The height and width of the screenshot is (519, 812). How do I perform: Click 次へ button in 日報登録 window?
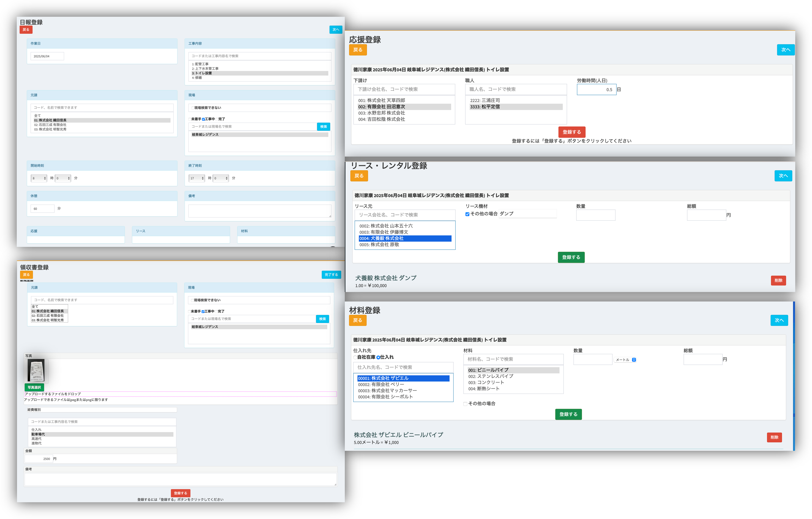click(336, 30)
